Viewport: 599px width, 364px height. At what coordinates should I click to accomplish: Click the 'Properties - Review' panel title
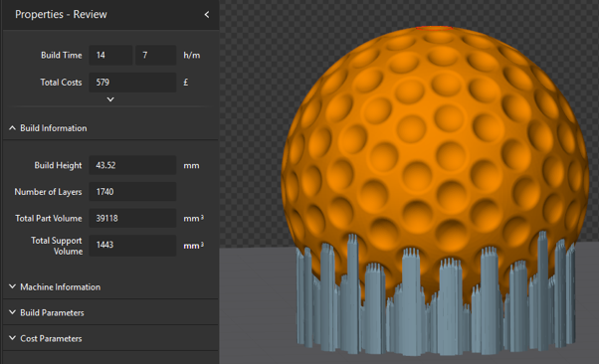(61, 15)
